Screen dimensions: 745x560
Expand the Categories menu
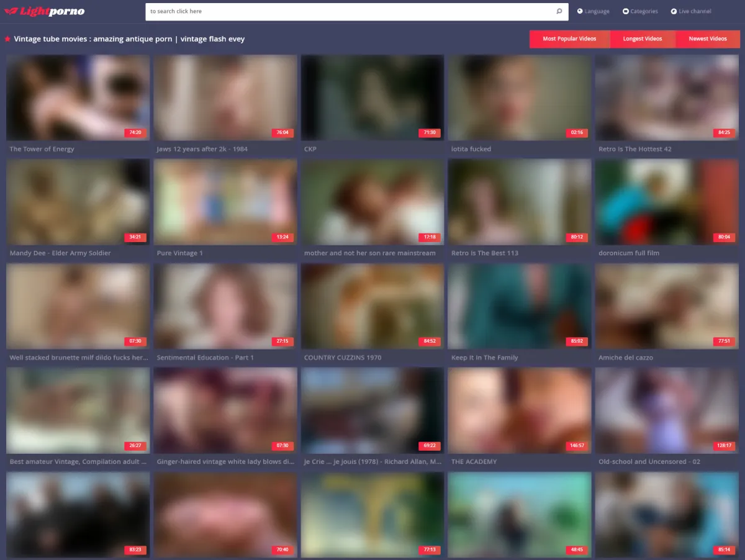(644, 11)
